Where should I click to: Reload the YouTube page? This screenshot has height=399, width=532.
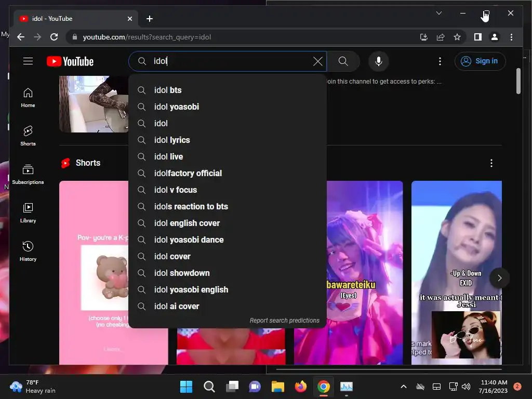54,37
